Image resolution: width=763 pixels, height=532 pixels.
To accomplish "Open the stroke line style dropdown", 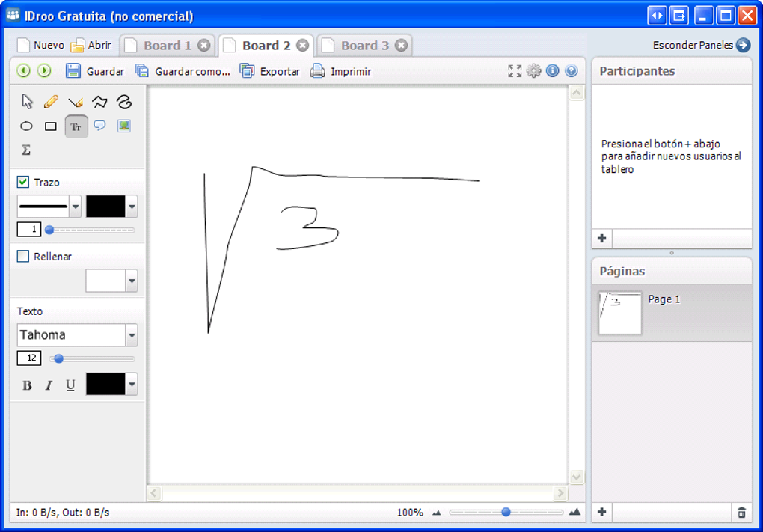I will coord(76,207).
